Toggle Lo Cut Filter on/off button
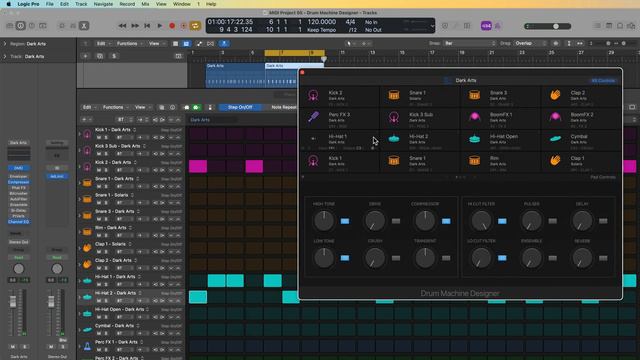 tap(502, 258)
